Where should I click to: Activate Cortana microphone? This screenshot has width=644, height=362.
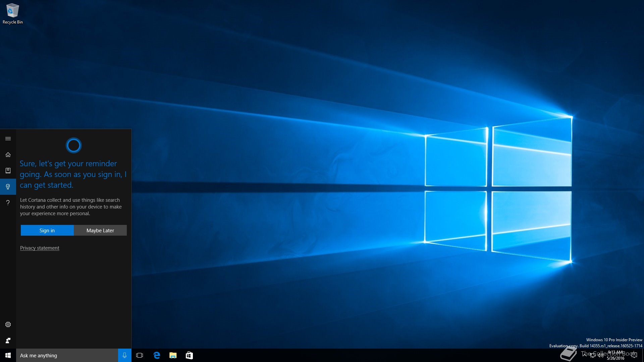point(124,355)
